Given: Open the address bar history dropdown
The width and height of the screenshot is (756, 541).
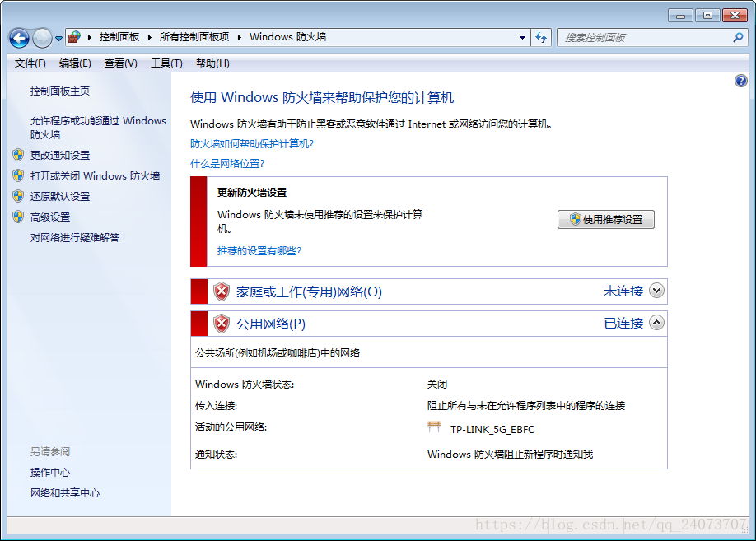Looking at the screenshot, I should (522, 37).
